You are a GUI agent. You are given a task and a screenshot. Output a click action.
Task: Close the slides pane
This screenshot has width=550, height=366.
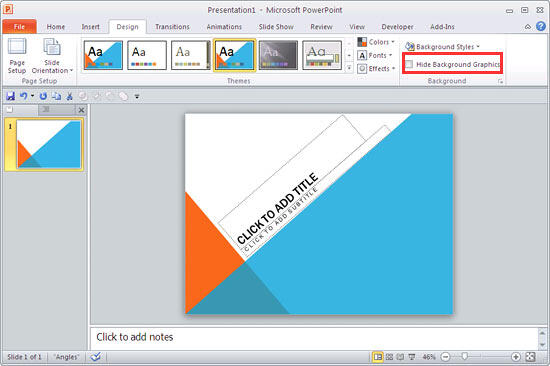coord(81,110)
